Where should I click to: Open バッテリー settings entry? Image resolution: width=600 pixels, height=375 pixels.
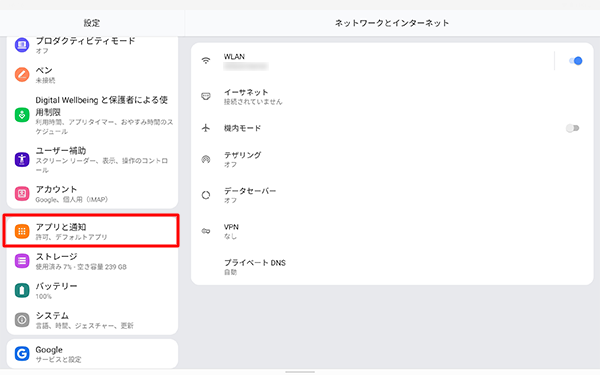92,290
